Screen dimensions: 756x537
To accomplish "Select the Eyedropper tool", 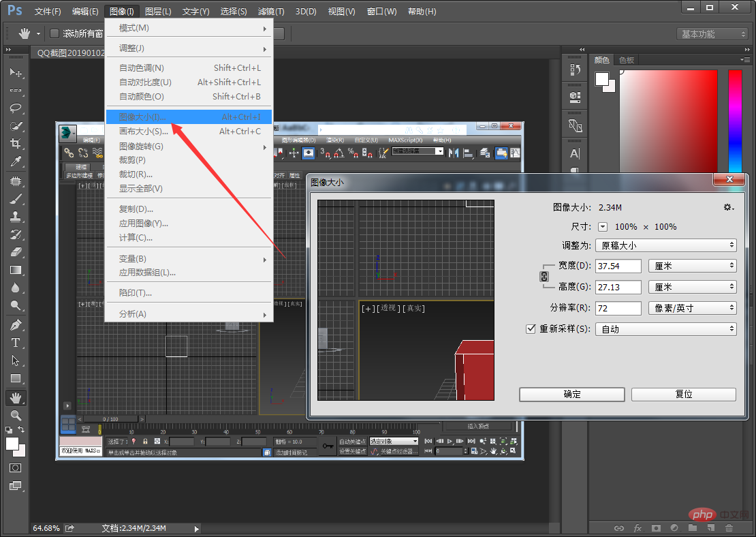I will (16, 162).
